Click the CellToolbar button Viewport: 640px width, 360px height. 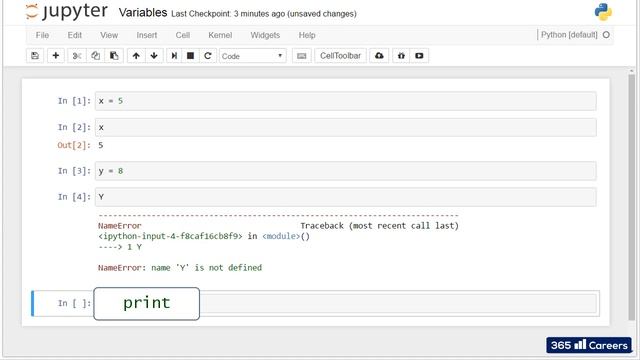(x=340, y=56)
